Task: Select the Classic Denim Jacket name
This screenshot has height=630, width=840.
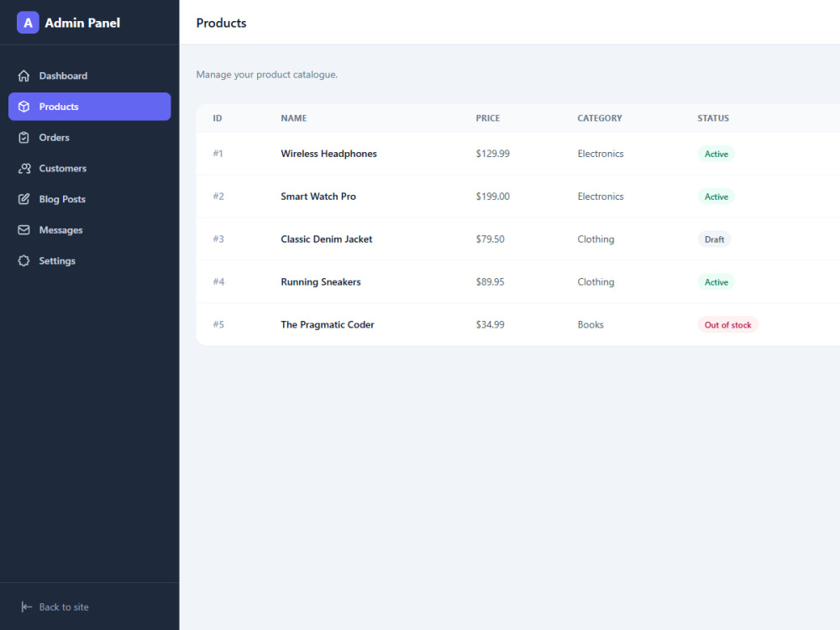Action: click(326, 239)
